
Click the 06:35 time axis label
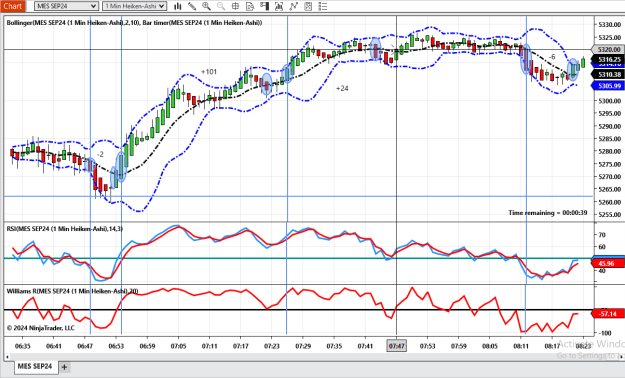pyautogui.click(x=22, y=346)
